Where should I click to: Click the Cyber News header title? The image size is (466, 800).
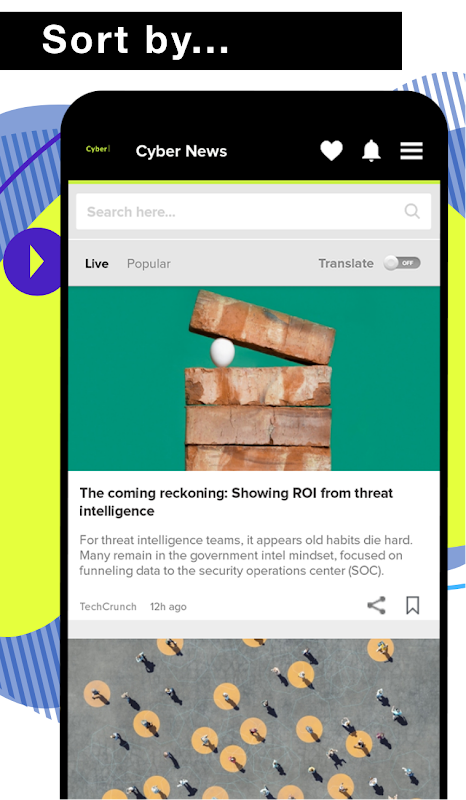coord(181,152)
